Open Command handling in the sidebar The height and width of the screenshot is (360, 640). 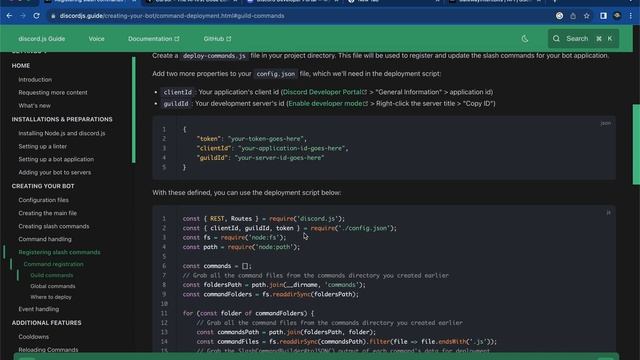(45, 240)
